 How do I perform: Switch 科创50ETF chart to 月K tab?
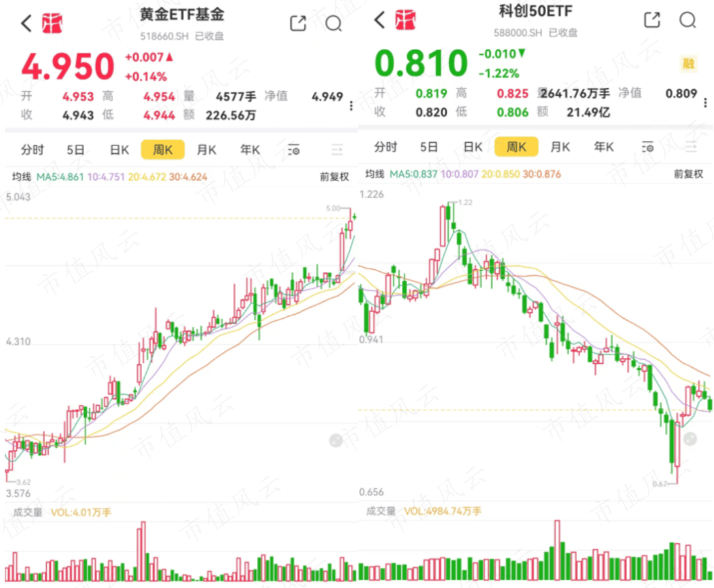click(x=560, y=147)
